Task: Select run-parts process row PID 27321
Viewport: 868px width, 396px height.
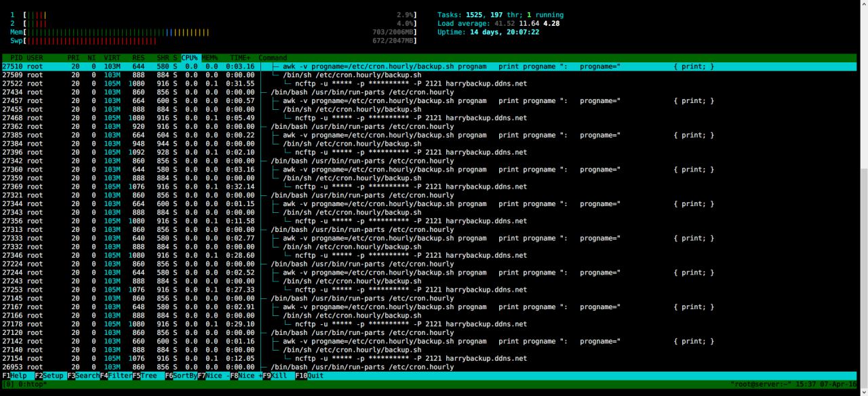Action: 429,195
